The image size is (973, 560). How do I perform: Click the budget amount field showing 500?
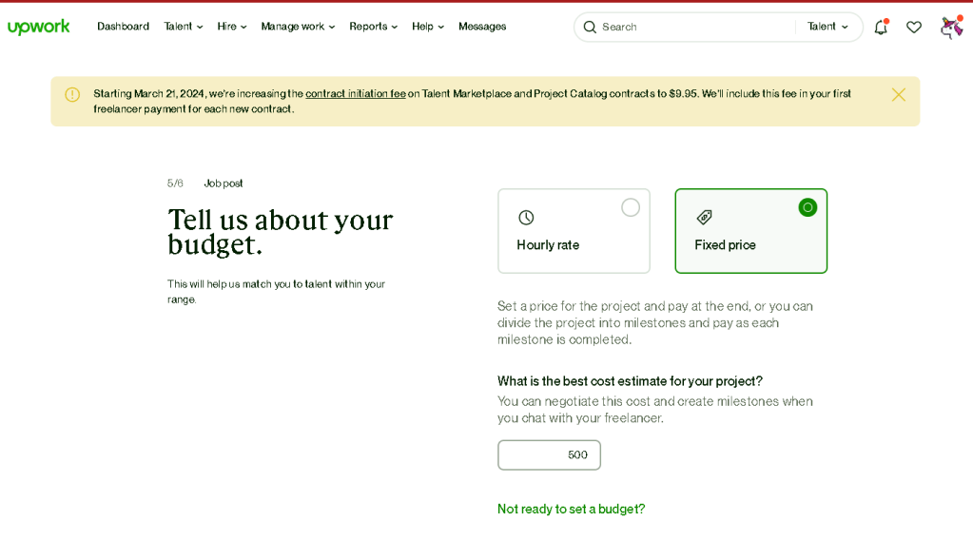[549, 455]
